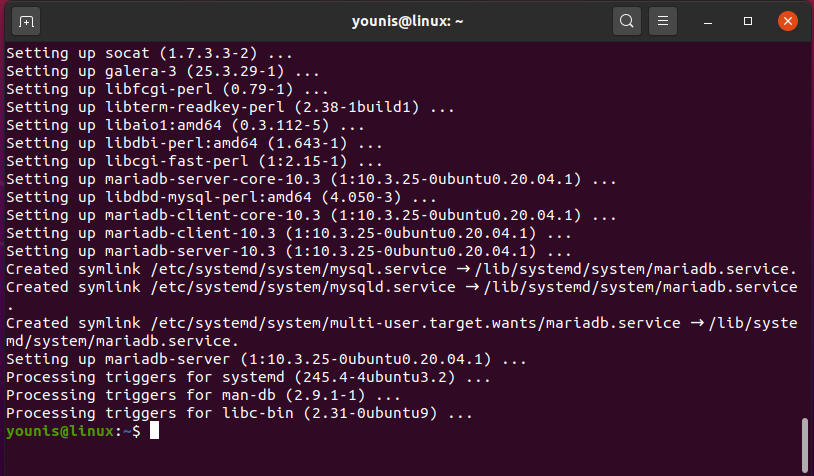Click the search magnifier icon
Viewport: 814px width, 476px height.
point(627,21)
